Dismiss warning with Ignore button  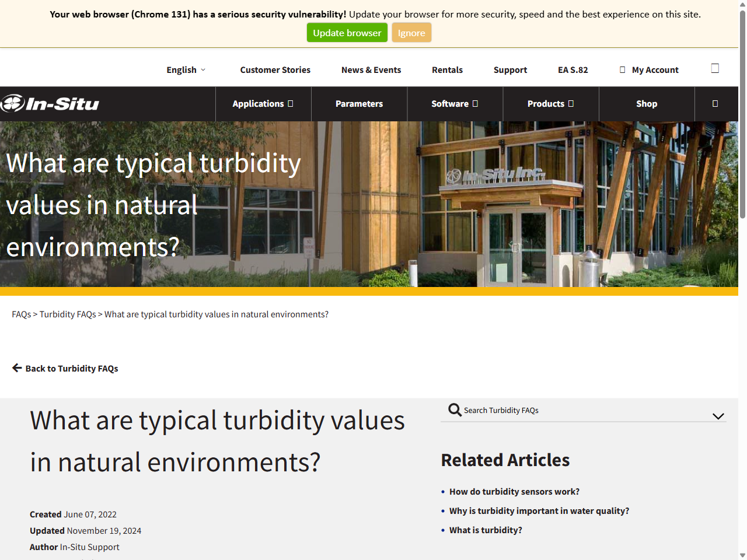pos(411,33)
